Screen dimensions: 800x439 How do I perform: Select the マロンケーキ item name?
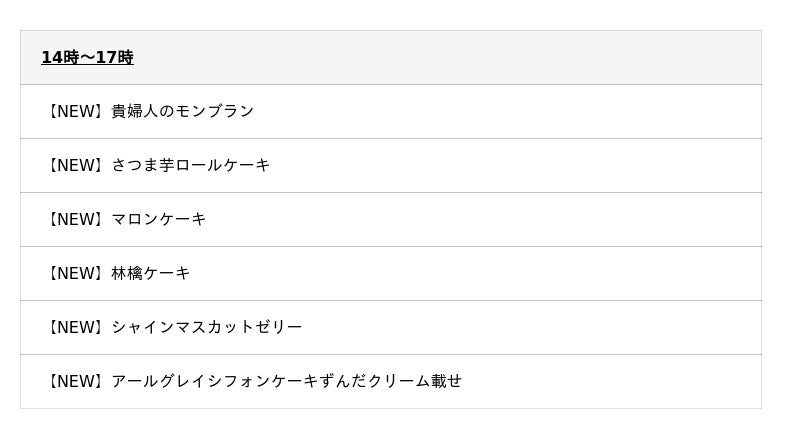coord(158,219)
